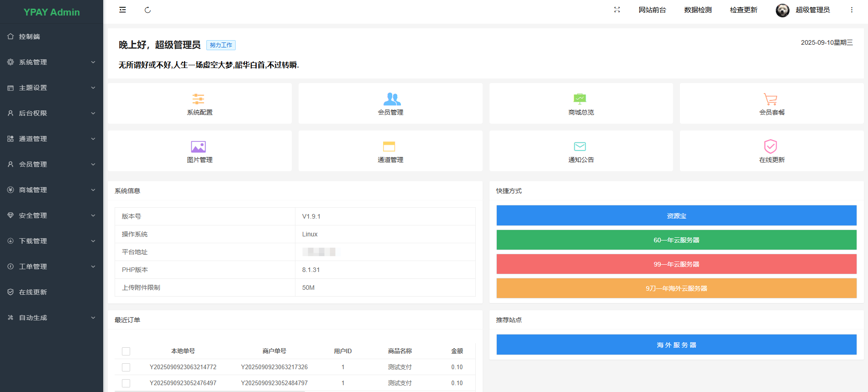This screenshot has width=868, height=392.
Task: Click the red 99一年云服务器 button
Action: [x=676, y=264]
